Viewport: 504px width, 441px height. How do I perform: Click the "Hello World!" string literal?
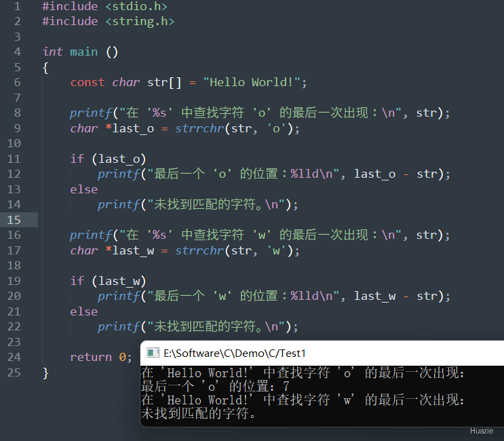tap(252, 82)
